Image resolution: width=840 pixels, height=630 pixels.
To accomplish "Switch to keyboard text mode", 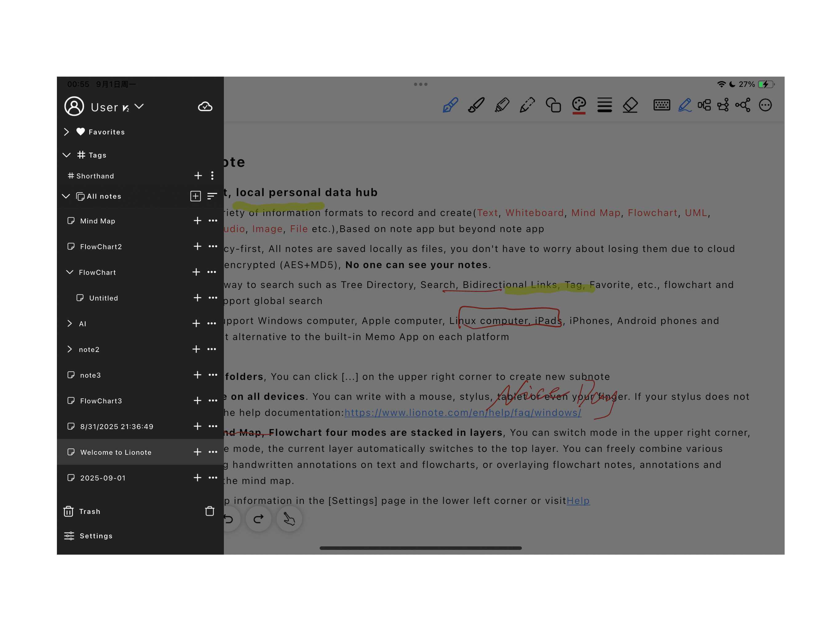I will 662,105.
